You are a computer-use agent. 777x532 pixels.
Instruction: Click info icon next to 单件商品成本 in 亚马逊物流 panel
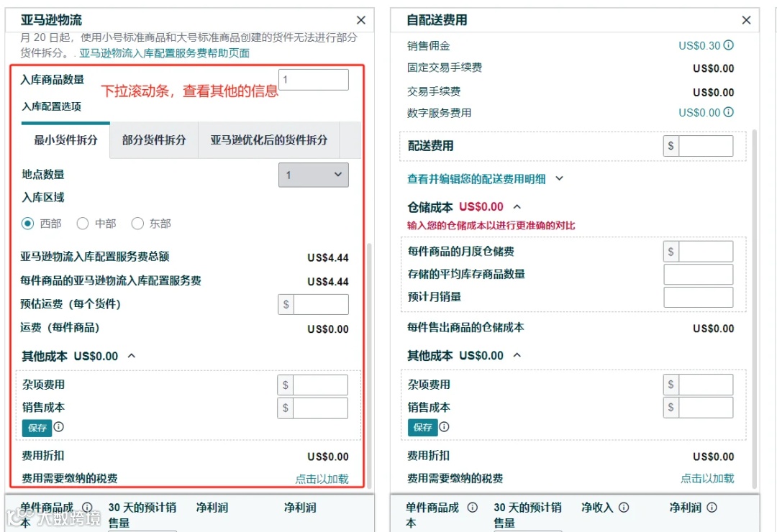coord(87,508)
